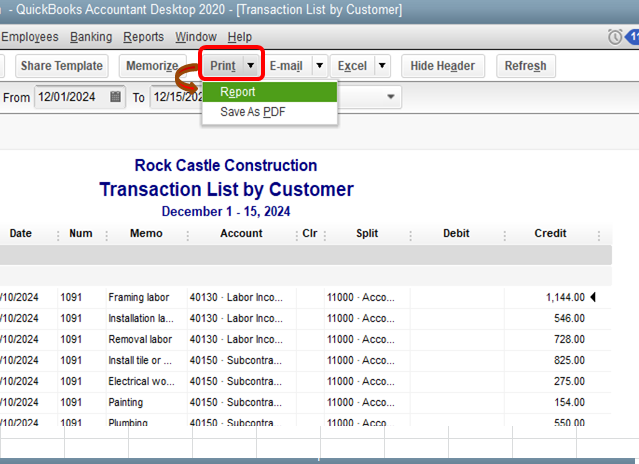The image size is (639, 464).
Task: Click the Num column header
Action: coord(81,233)
